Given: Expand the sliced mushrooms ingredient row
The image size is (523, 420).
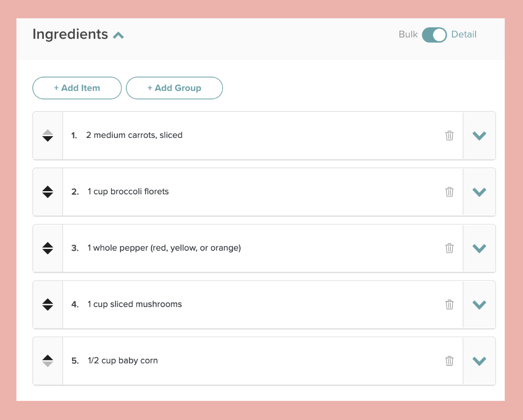Looking at the screenshot, I should coord(479,304).
